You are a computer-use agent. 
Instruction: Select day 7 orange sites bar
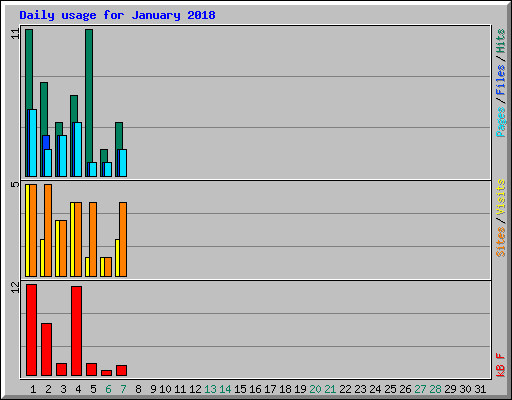(123, 239)
